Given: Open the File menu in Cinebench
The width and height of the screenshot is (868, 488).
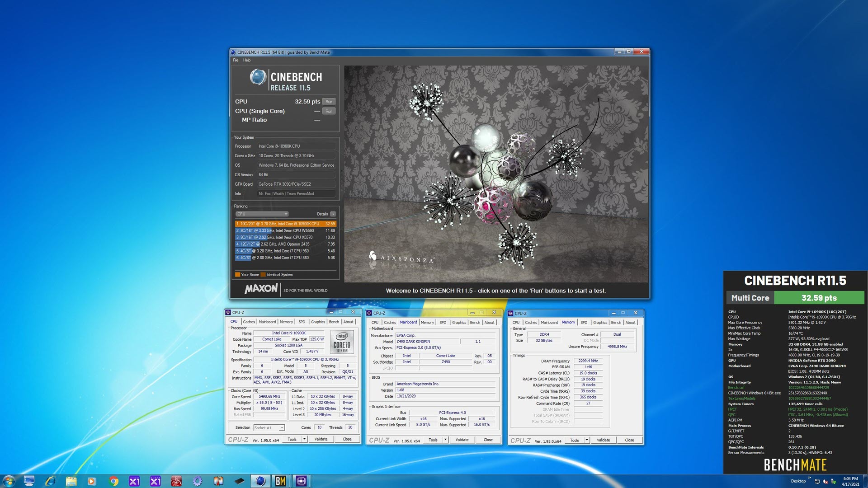Looking at the screenshot, I should click(x=236, y=60).
